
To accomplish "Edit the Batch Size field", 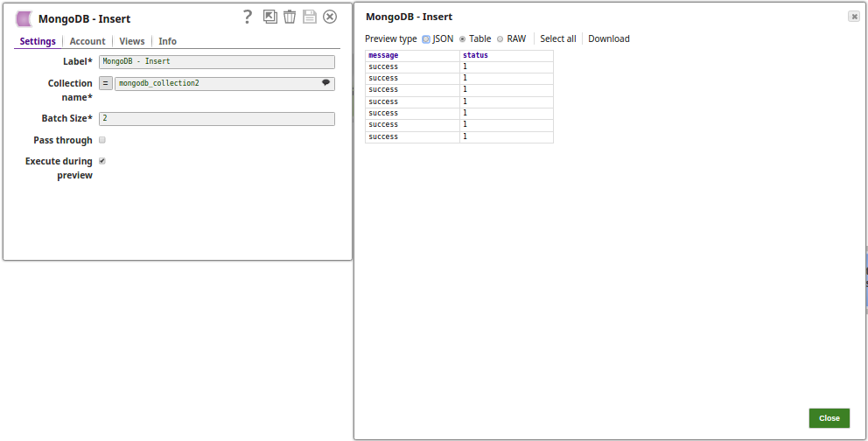I will [x=217, y=118].
